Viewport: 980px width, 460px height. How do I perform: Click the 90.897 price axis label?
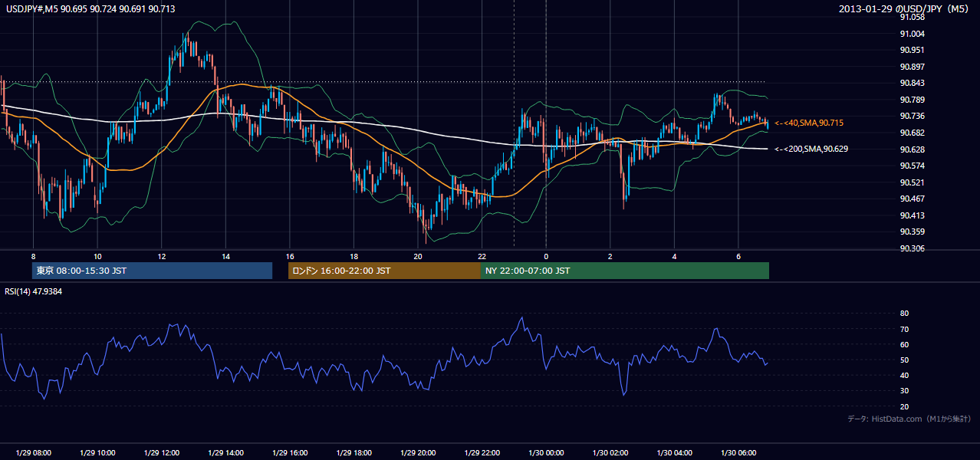(x=913, y=67)
